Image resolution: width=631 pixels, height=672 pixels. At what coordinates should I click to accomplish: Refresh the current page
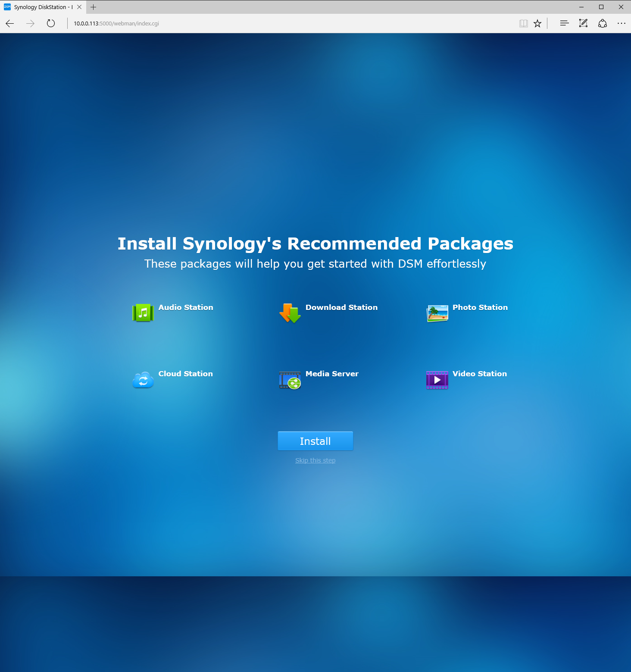[51, 24]
